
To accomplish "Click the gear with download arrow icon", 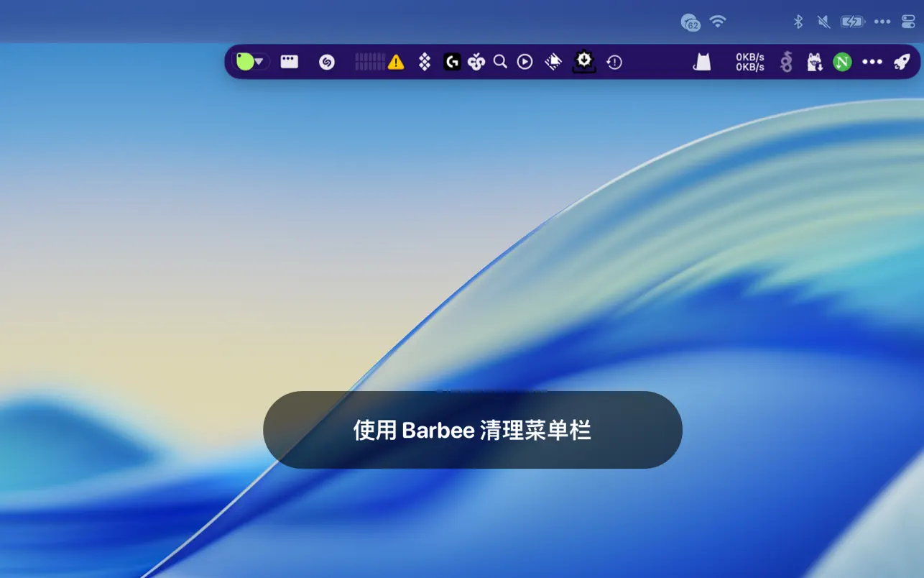I will click(584, 62).
